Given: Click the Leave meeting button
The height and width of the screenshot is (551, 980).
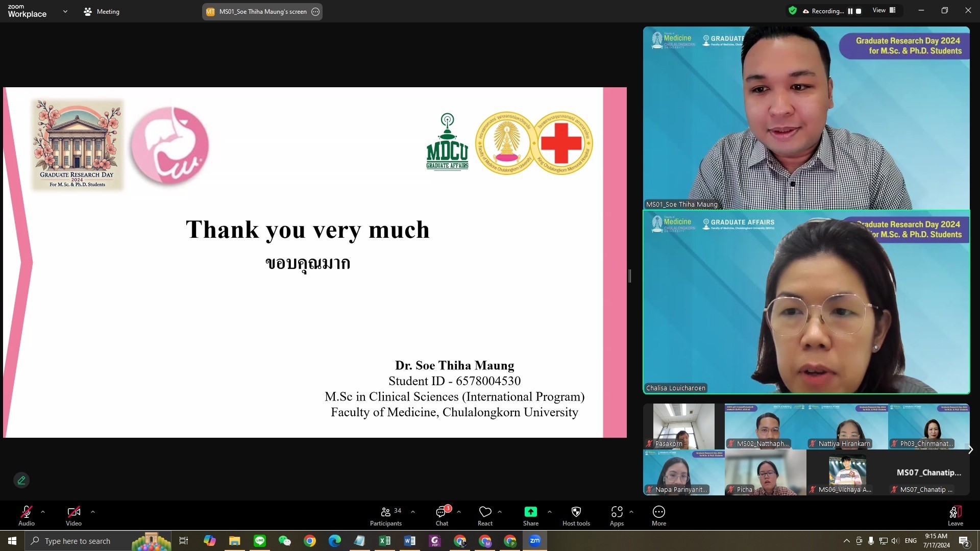Looking at the screenshot, I should 955,515.
